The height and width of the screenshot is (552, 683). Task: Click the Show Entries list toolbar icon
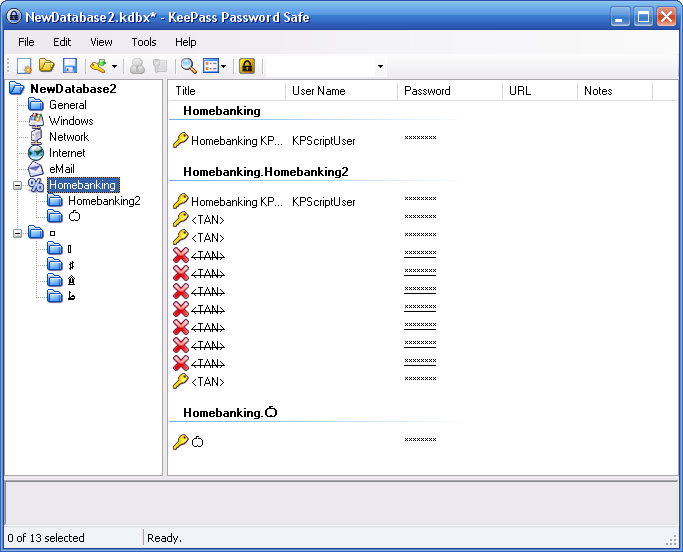(211, 66)
